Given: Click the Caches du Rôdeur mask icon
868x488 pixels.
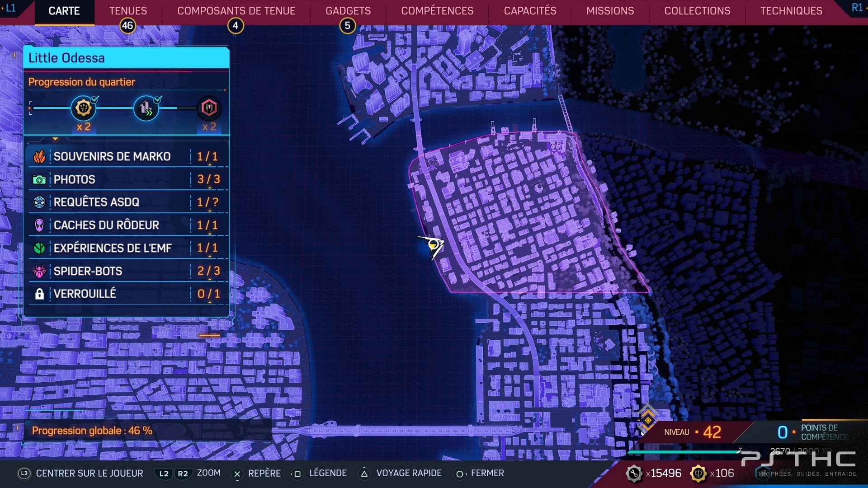Looking at the screenshot, I should [39, 225].
